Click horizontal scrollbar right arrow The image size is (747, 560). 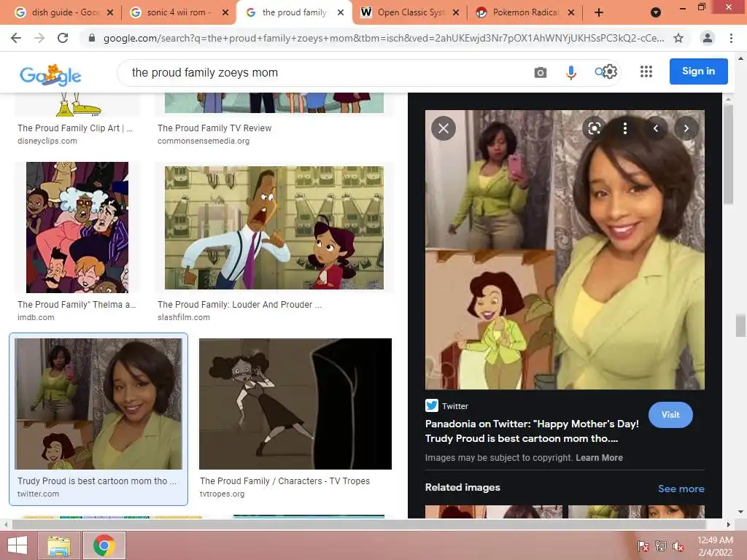tap(728, 524)
